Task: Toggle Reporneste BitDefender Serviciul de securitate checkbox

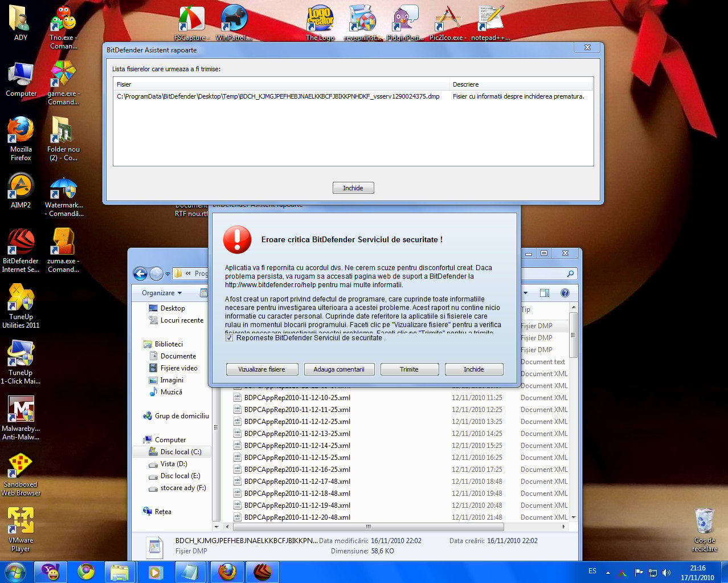Action: (x=229, y=338)
